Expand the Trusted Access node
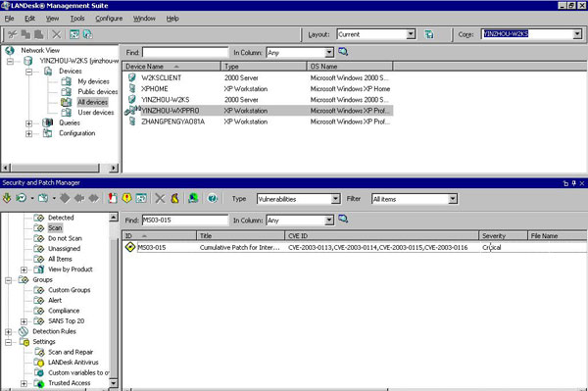Screen dimensions: 588x391 24,383
